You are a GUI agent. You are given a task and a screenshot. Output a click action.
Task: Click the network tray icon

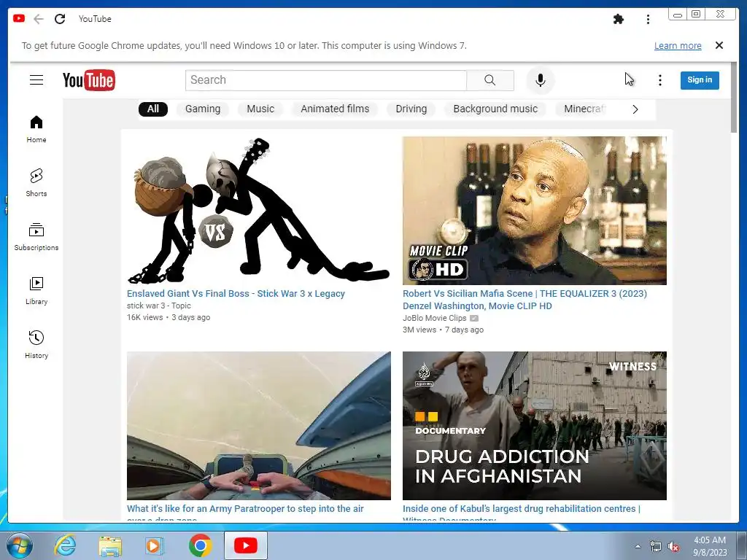click(656, 547)
